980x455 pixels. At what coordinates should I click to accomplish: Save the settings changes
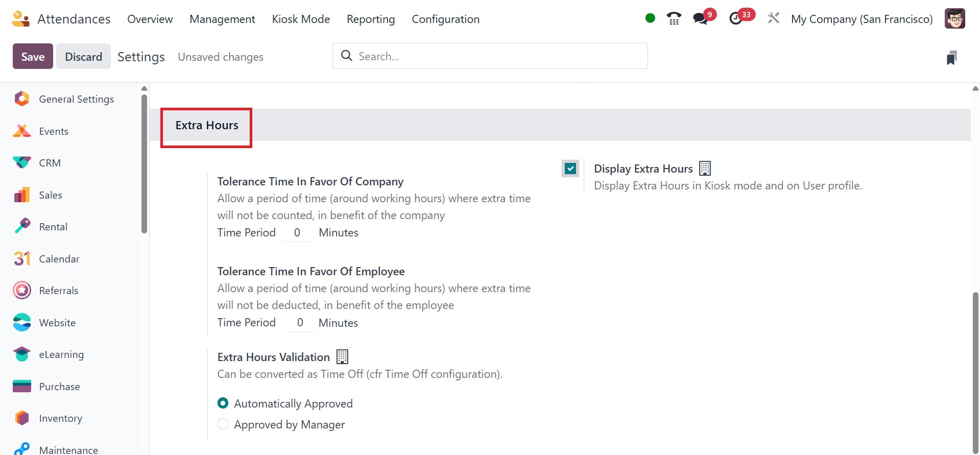(33, 57)
